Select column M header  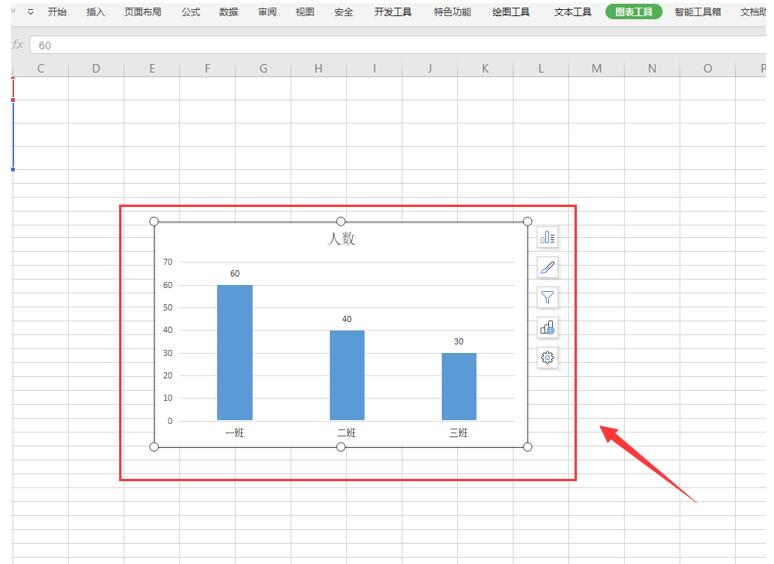pyautogui.click(x=596, y=69)
